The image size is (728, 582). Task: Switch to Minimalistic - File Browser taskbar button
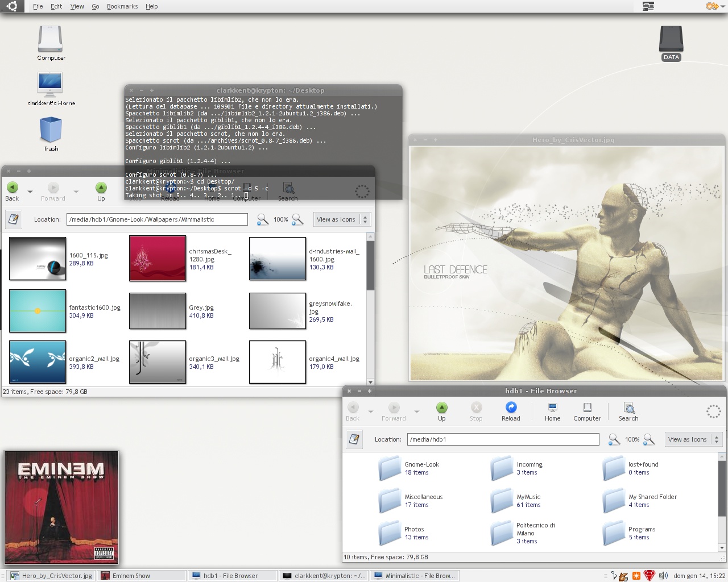pos(415,576)
